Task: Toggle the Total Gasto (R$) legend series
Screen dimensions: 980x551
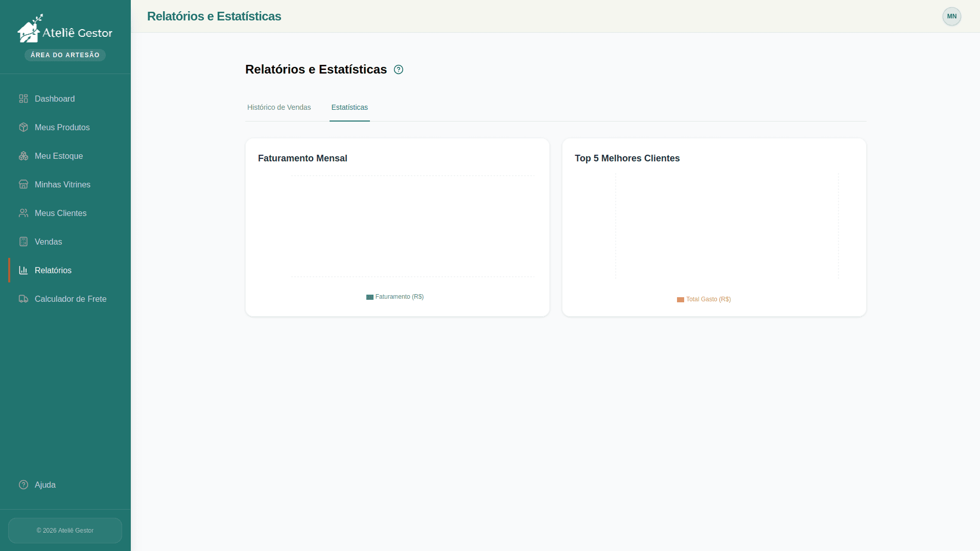Action: point(708,299)
